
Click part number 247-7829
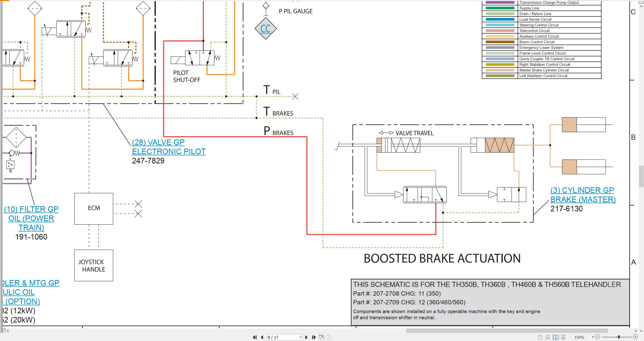click(148, 161)
